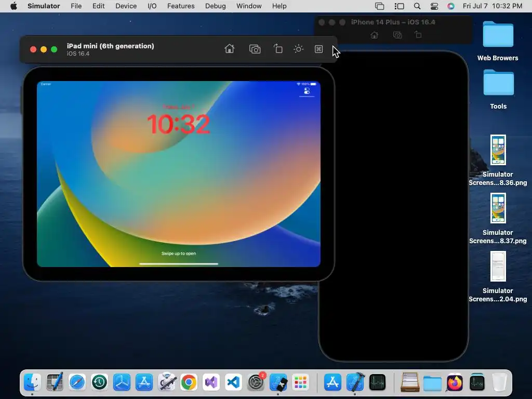Open the Trash in the Dock
Viewport: 532px width, 399px height.
click(499, 382)
